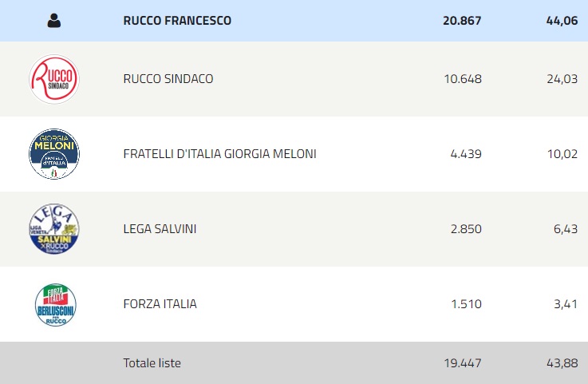This screenshot has height=384, width=588.
Task: Click the Forza Italia Berlusconi logo
Action: [x=55, y=304]
